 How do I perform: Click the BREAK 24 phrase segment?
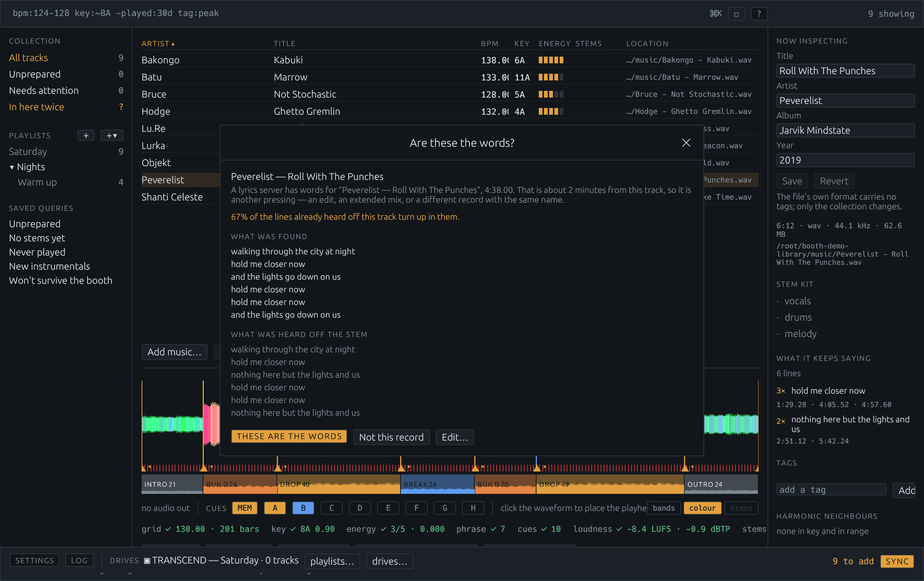click(437, 484)
